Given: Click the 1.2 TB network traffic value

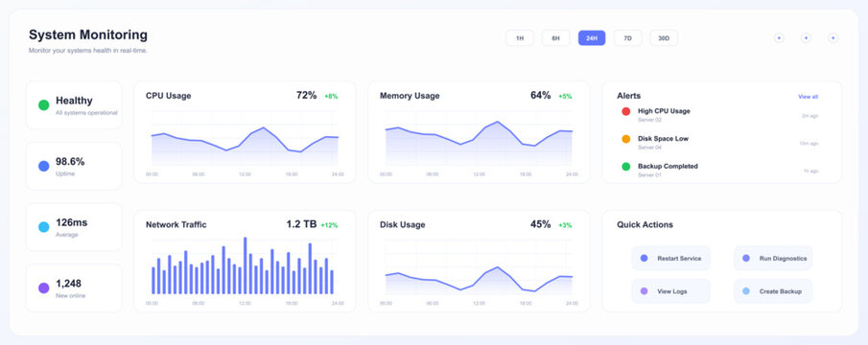Looking at the screenshot, I should point(301,224).
